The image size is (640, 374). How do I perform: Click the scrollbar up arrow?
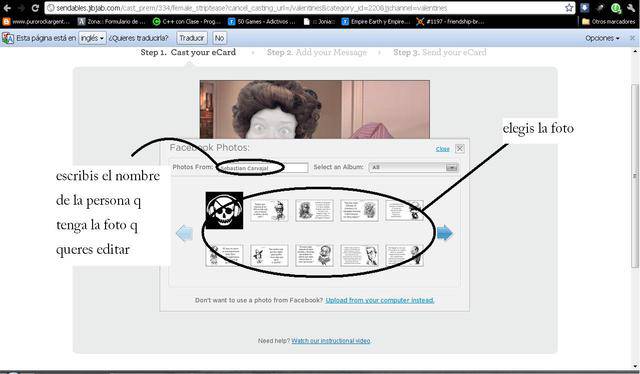635,51
